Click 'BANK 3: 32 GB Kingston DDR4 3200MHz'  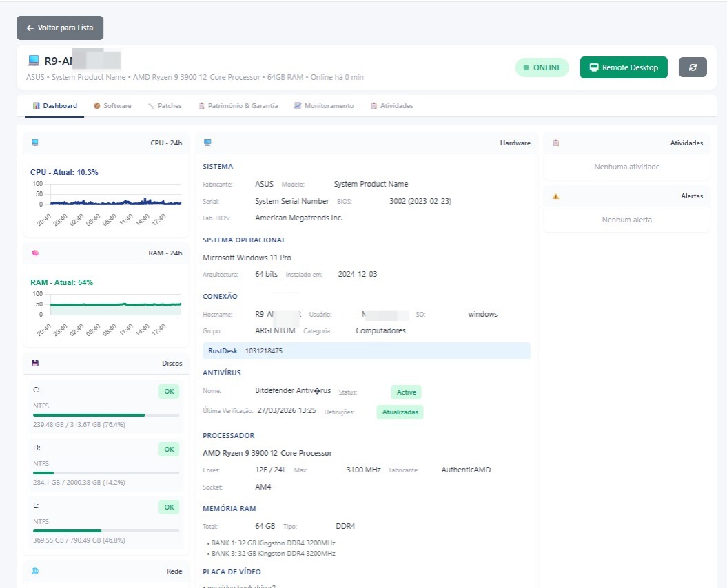click(274, 554)
